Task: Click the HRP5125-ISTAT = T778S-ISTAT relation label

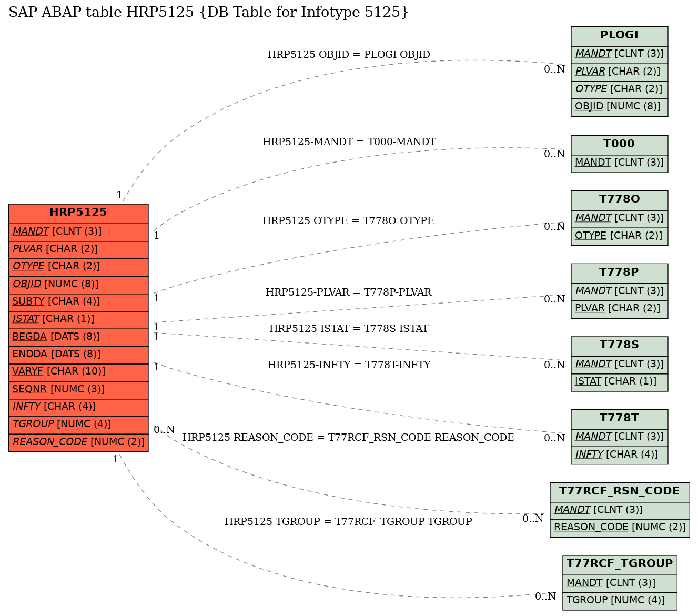Action: [x=349, y=328]
